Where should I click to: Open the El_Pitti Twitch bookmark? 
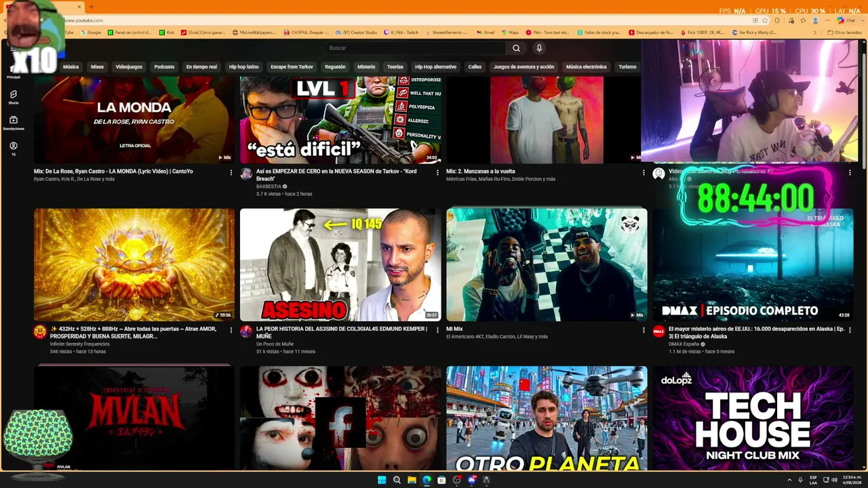point(401,33)
